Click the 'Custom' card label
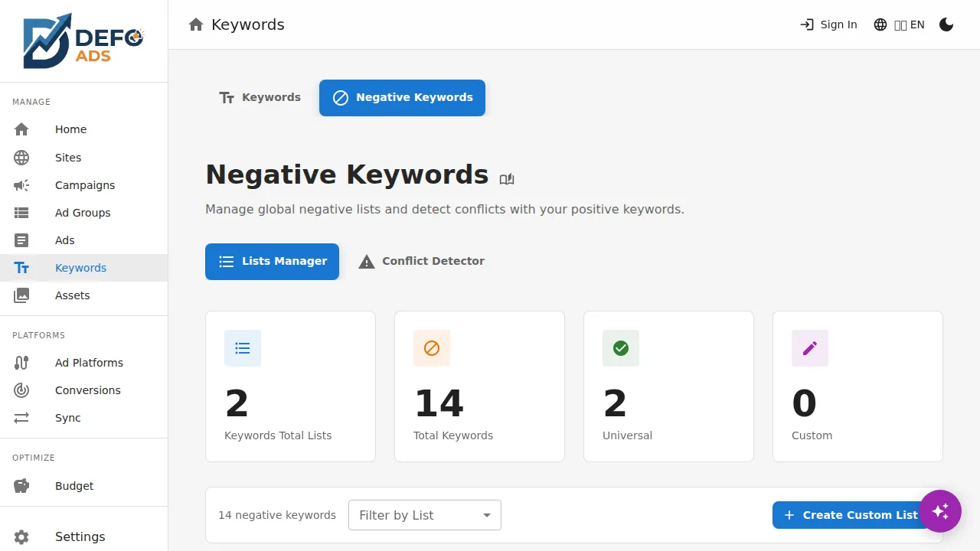The width and height of the screenshot is (980, 551). [x=812, y=435]
